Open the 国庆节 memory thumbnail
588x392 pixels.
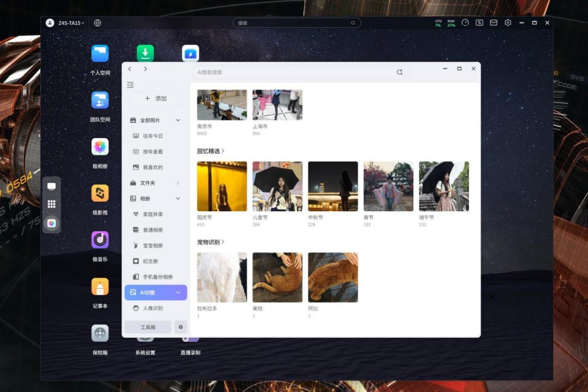point(222,186)
